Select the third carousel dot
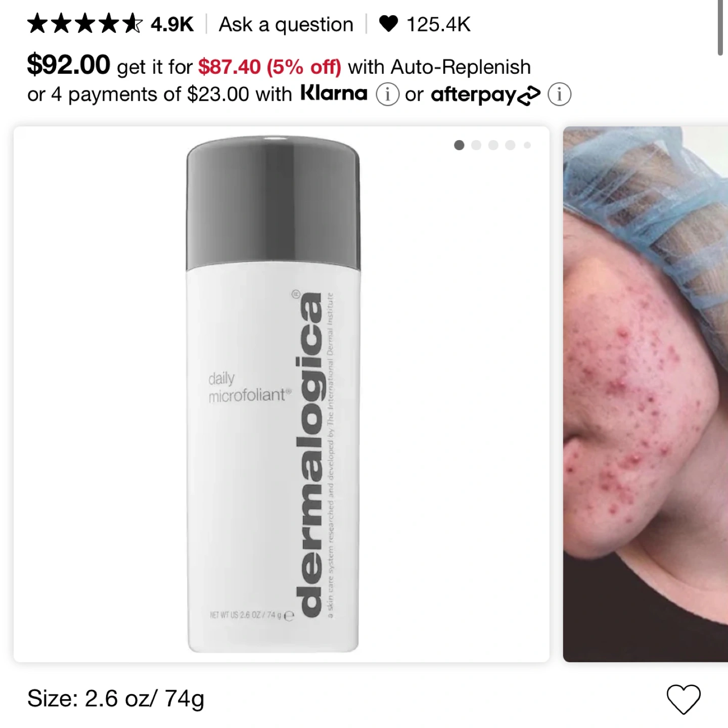The width and height of the screenshot is (728, 728). (493, 145)
